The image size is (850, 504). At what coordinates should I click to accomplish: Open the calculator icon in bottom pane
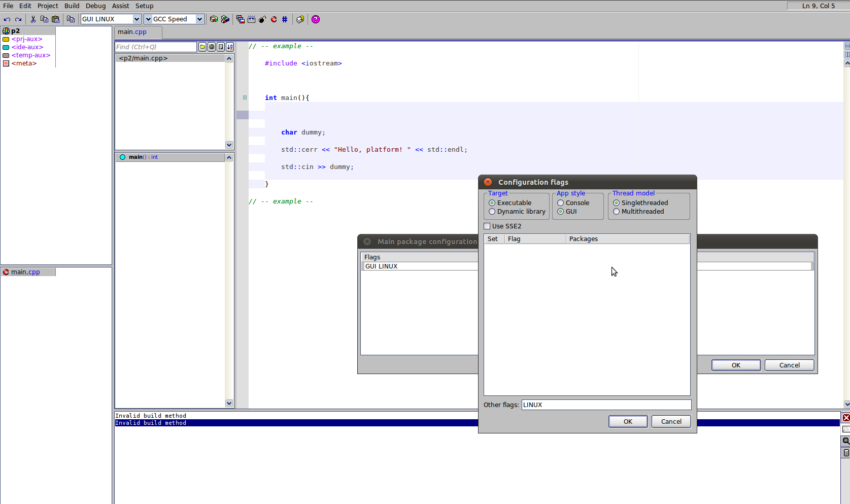pyautogui.click(x=846, y=453)
